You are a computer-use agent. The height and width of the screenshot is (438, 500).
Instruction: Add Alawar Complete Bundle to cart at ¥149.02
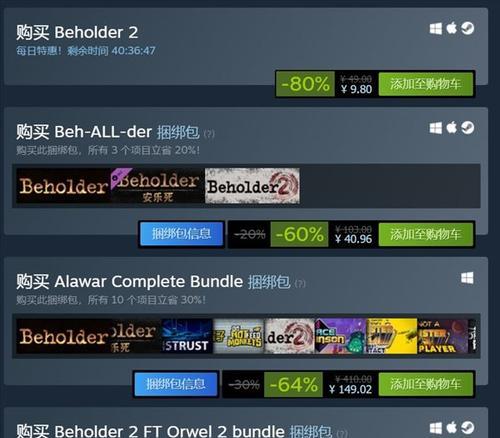tap(426, 385)
